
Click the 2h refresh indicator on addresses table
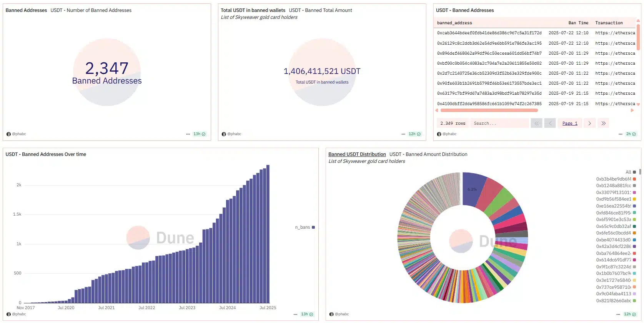click(631, 134)
